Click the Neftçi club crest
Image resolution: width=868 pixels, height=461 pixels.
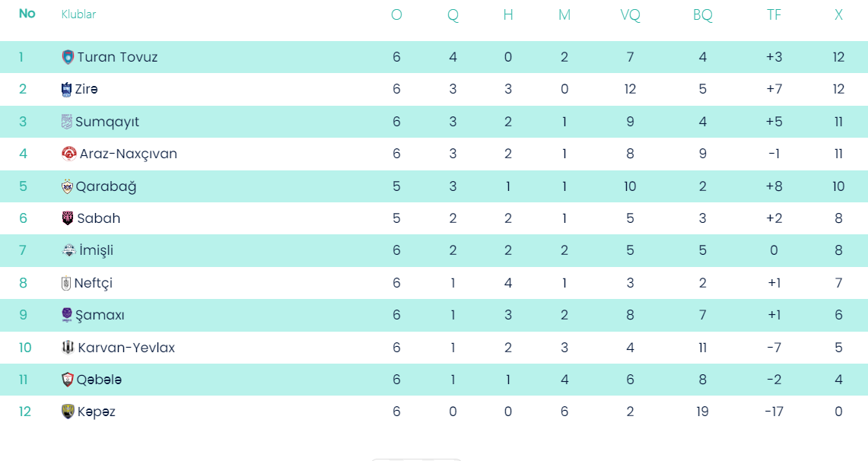coord(66,283)
